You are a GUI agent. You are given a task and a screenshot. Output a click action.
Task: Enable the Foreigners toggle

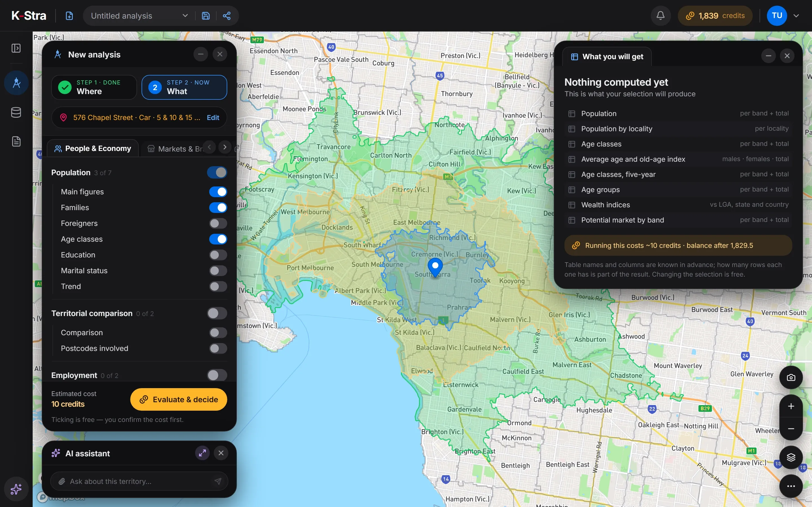[x=218, y=223]
